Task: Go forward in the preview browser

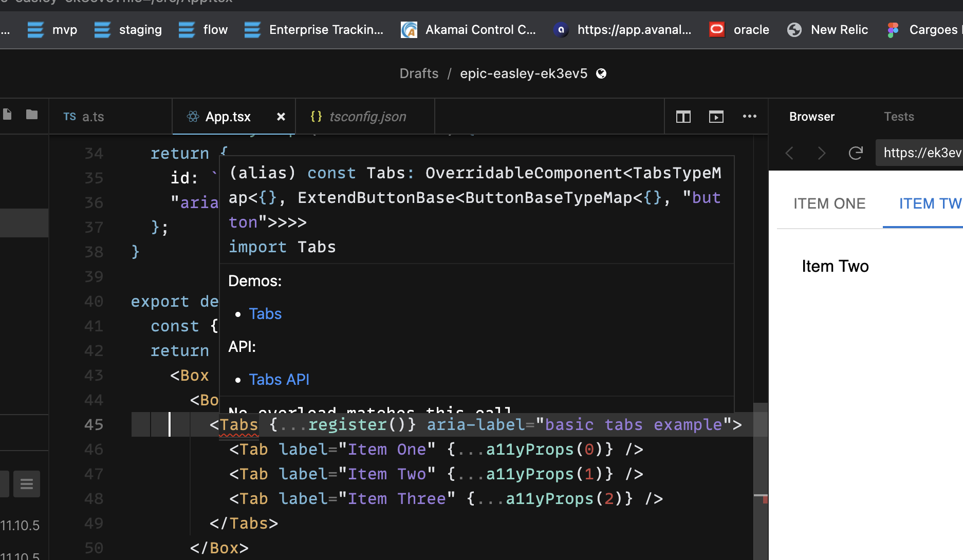Action: [x=822, y=153]
